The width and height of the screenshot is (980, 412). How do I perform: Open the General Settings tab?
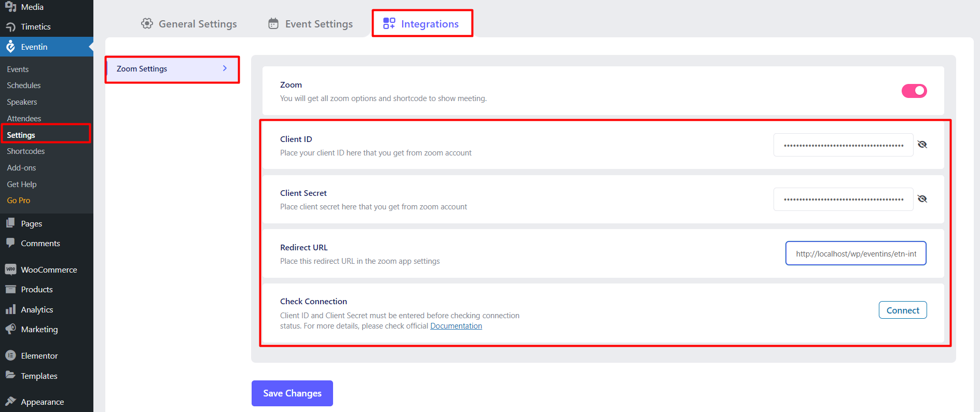189,23
